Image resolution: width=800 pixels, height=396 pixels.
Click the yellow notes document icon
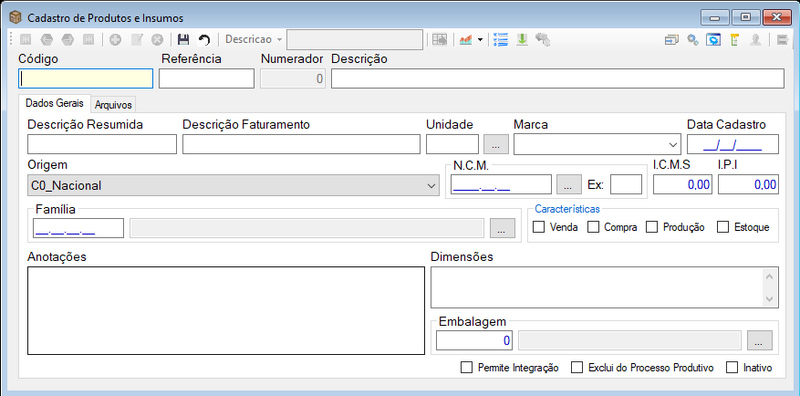[735, 40]
